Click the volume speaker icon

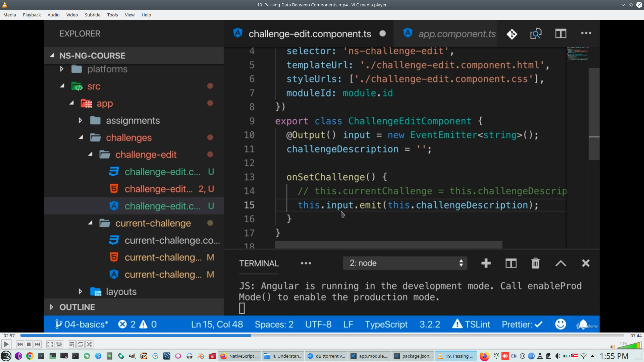pos(612,347)
